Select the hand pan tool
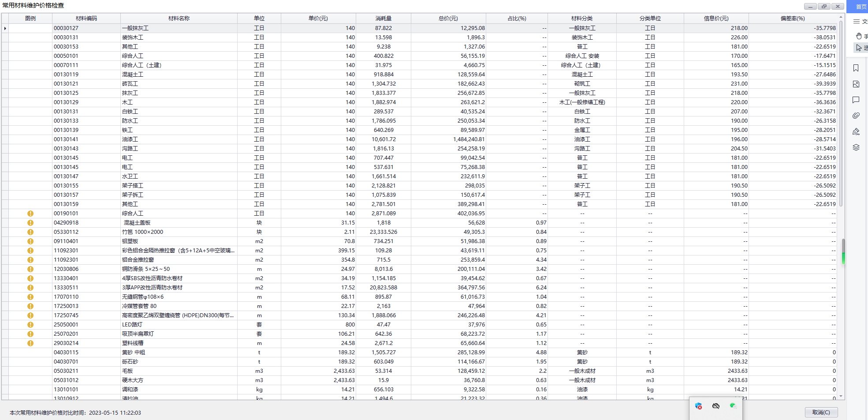This screenshot has height=420, width=868. point(859,36)
